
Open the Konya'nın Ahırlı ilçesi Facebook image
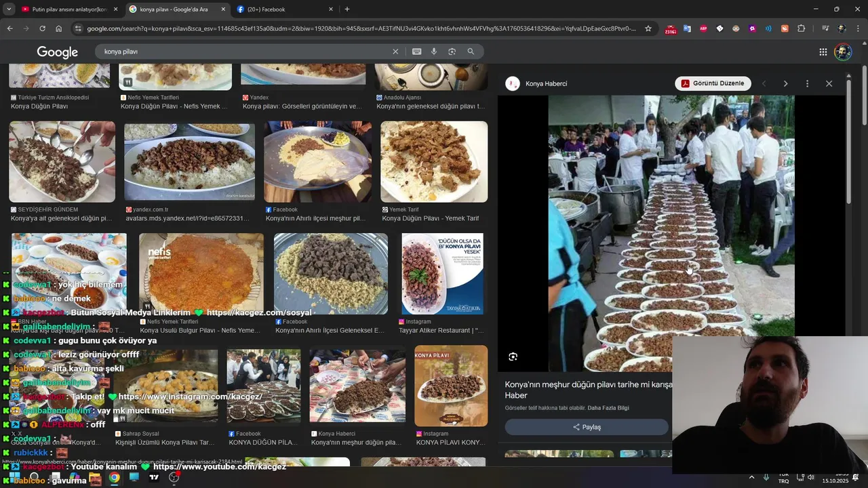click(x=317, y=161)
